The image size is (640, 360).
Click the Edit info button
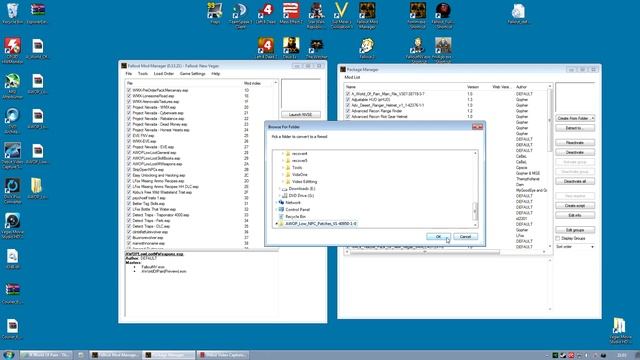point(575,215)
